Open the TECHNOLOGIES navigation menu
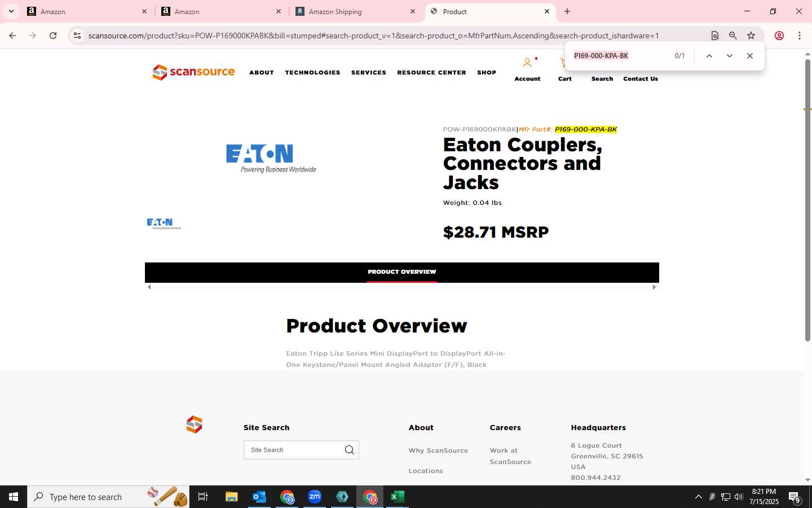 click(x=312, y=72)
